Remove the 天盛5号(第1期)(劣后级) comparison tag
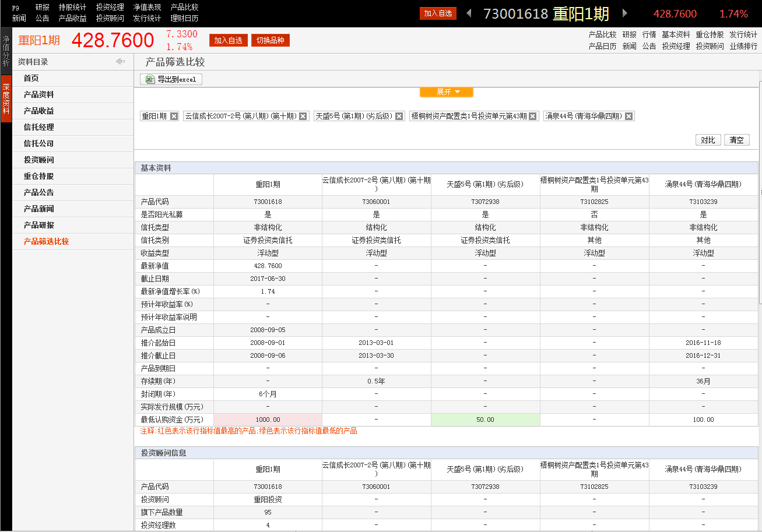The height and width of the screenshot is (532, 762). pyautogui.click(x=398, y=115)
